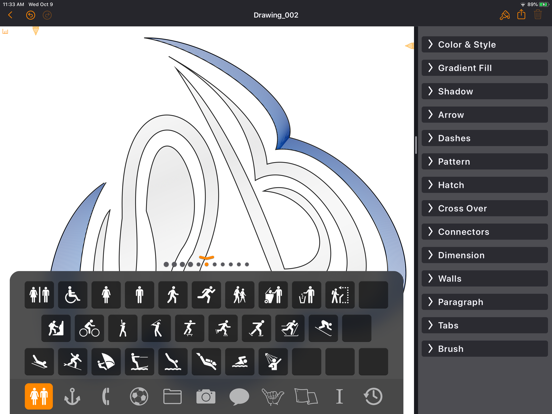Insert the golfer symbol
This screenshot has height=414, width=552.
156,328
